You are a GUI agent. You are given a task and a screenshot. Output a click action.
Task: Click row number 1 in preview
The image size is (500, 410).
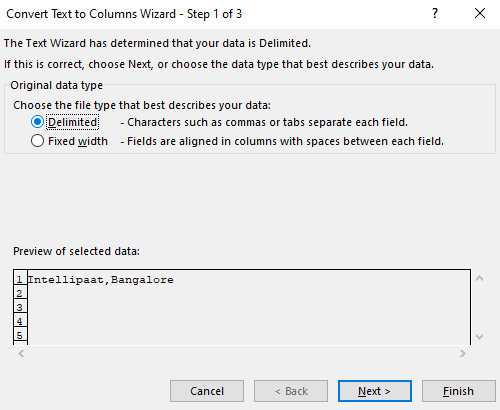20,280
